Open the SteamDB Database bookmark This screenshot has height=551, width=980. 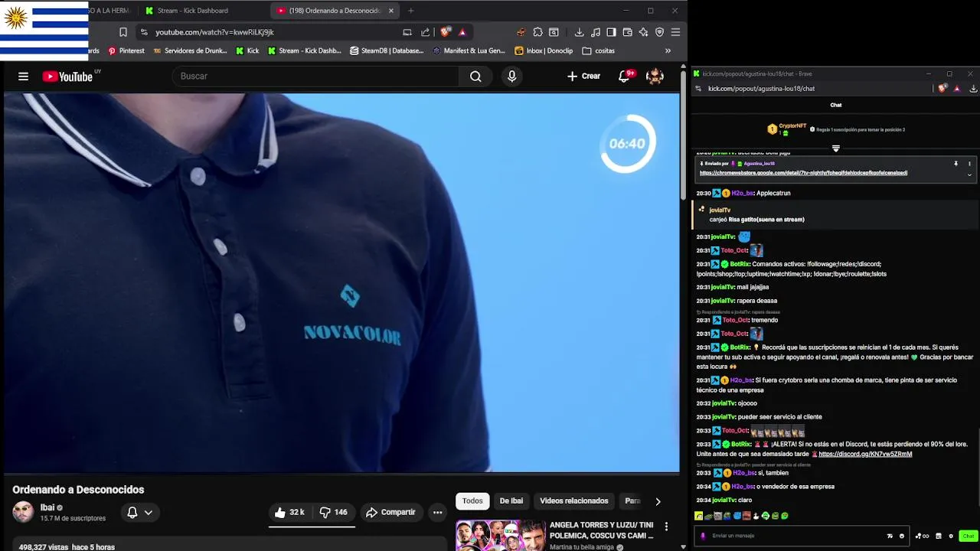pyautogui.click(x=387, y=51)
